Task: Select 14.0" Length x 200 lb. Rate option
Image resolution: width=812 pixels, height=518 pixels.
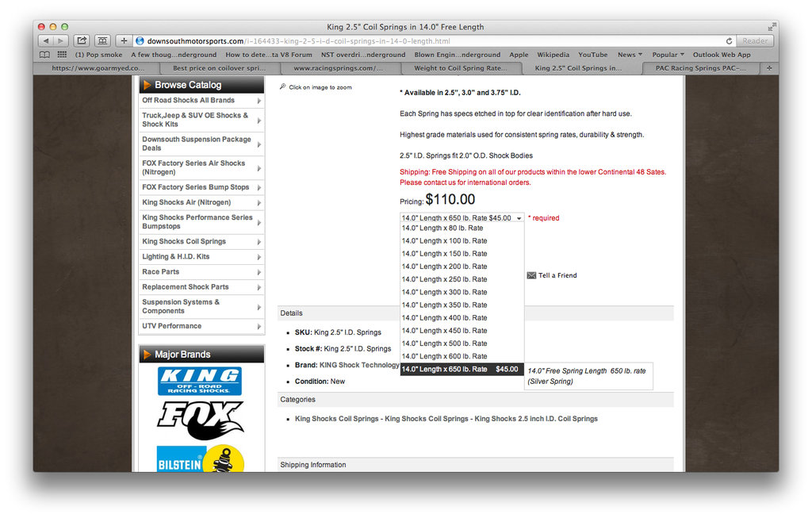Action: [x=462, y=267]
